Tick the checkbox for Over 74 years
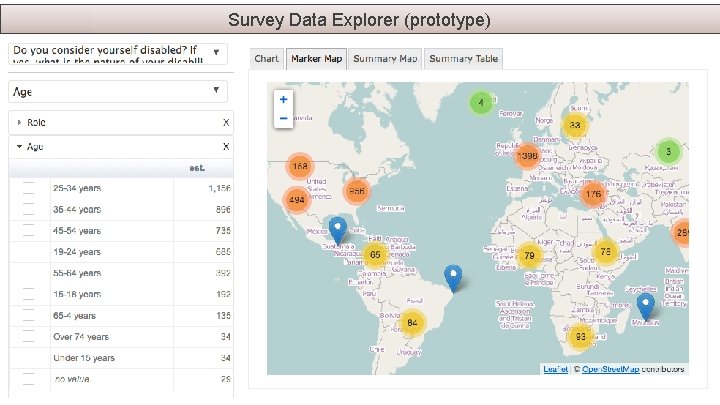 [x=28, y=336]
